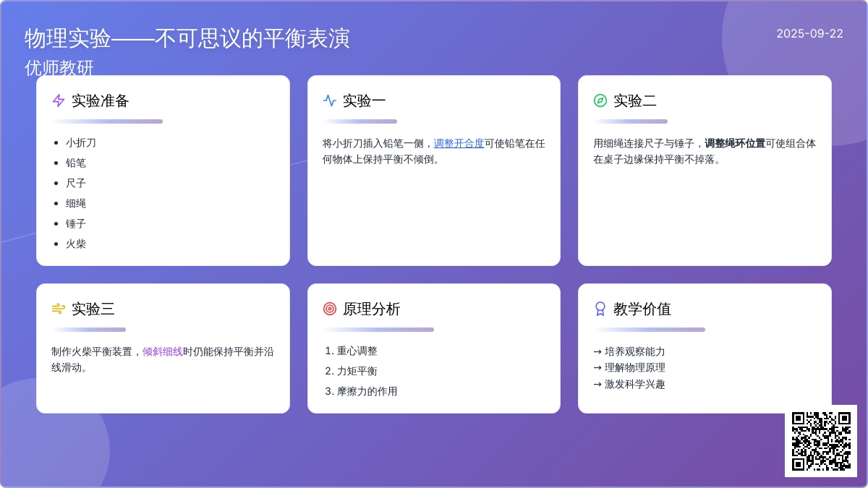Click the wind icon beside 实验三

point(59,309)
